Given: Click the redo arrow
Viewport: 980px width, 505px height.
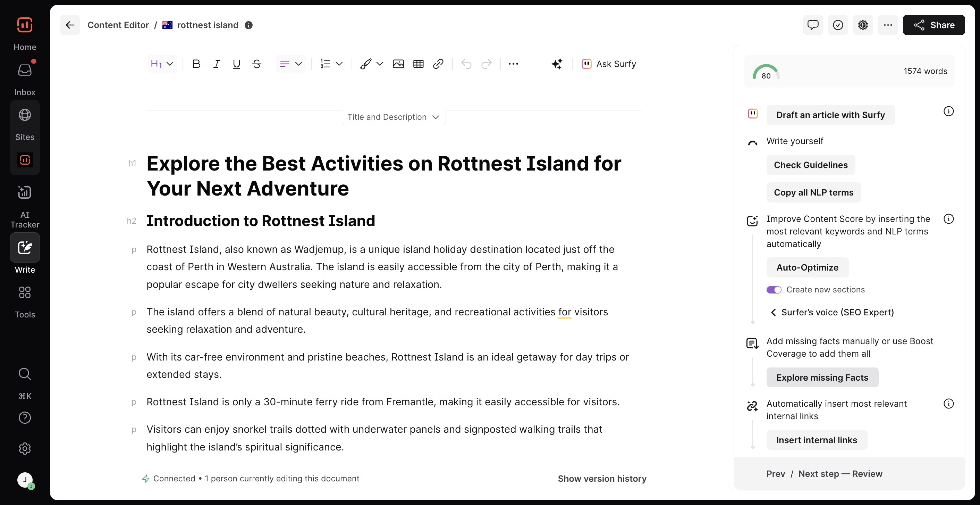Looking at the screenshot, I should coord(487,64).
